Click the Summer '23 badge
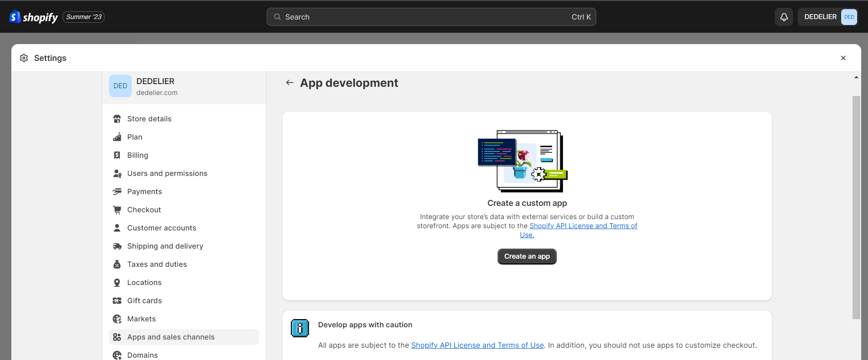868x360 pixels. 84,17
